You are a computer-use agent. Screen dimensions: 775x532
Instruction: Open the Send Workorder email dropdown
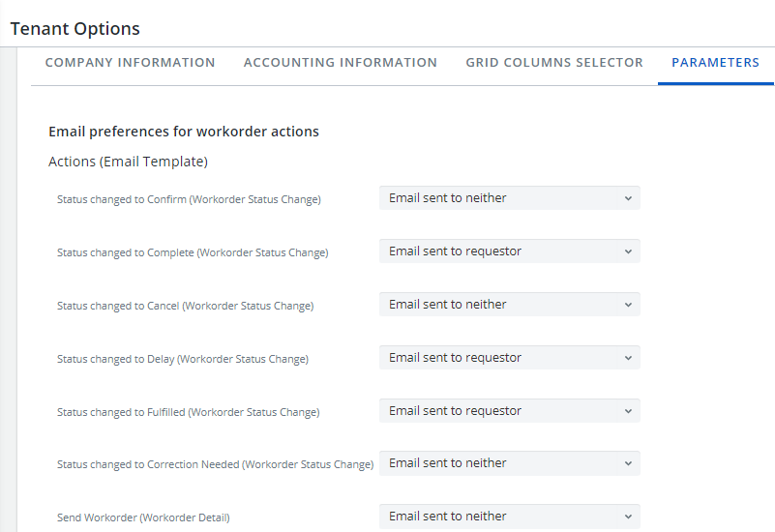click(x=509, y=517)
